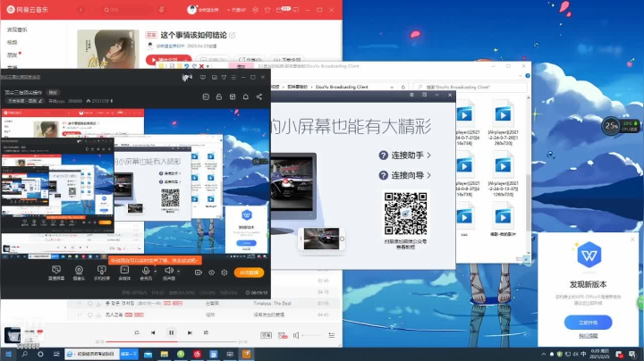Edit playlist title pencil icon

click(232, 35)
